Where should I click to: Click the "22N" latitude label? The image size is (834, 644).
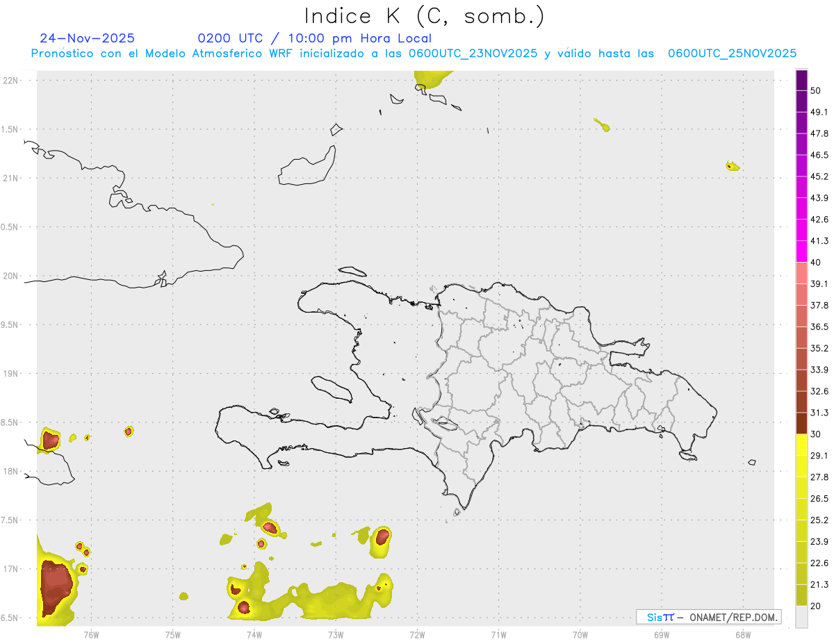coord(10,80)
